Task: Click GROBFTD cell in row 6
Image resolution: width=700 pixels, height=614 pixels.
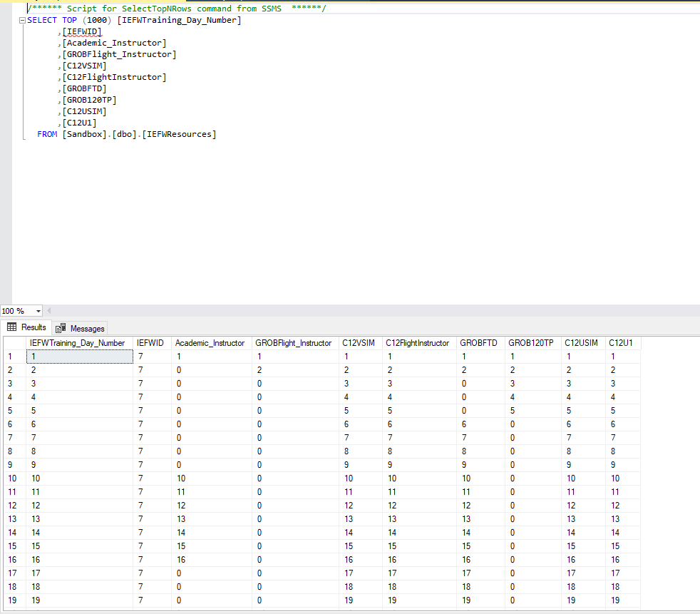Action: pos(480,424)
